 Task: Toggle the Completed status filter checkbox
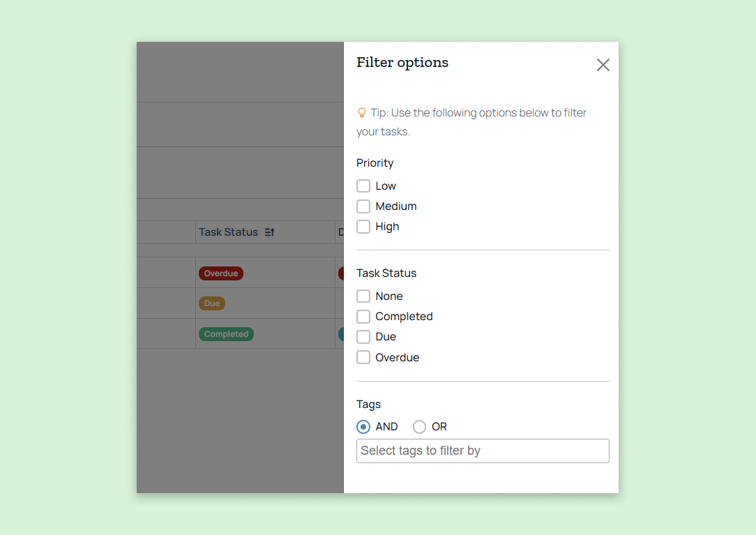tap(363, 317)
